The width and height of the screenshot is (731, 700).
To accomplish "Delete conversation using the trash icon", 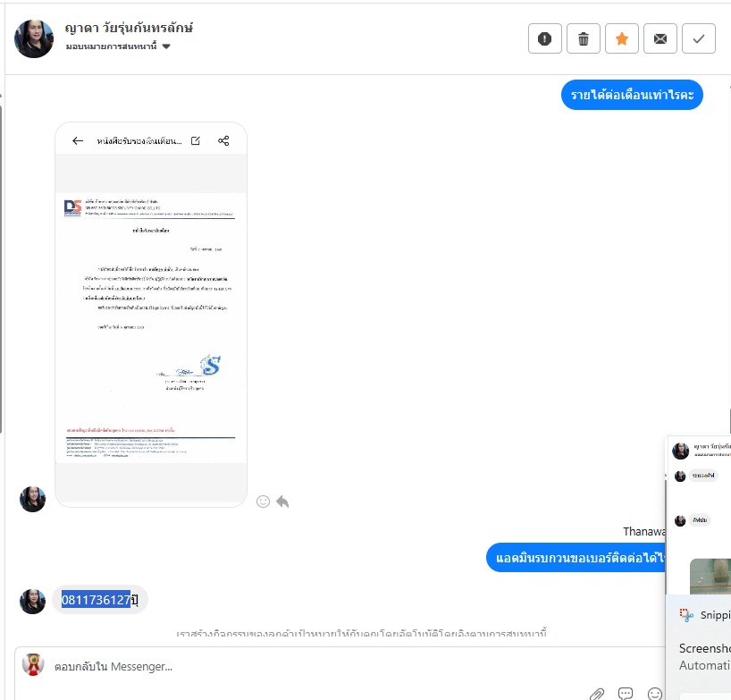I will point(583,38).
